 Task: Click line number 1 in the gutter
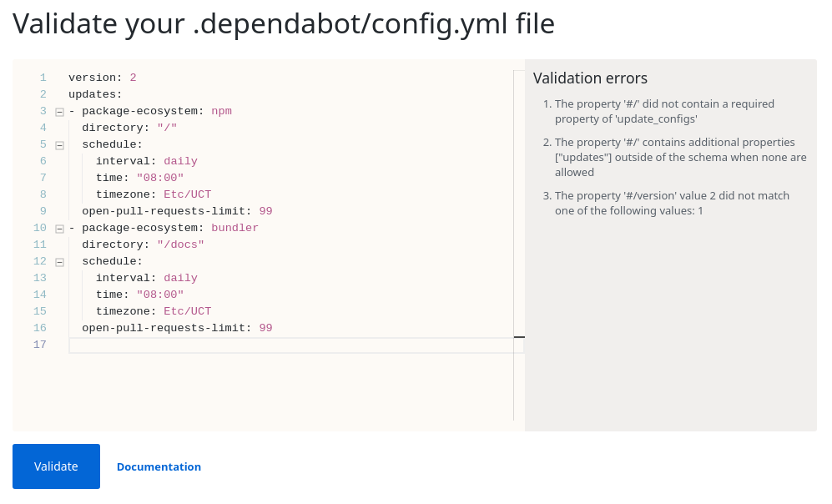click(43, 78)
